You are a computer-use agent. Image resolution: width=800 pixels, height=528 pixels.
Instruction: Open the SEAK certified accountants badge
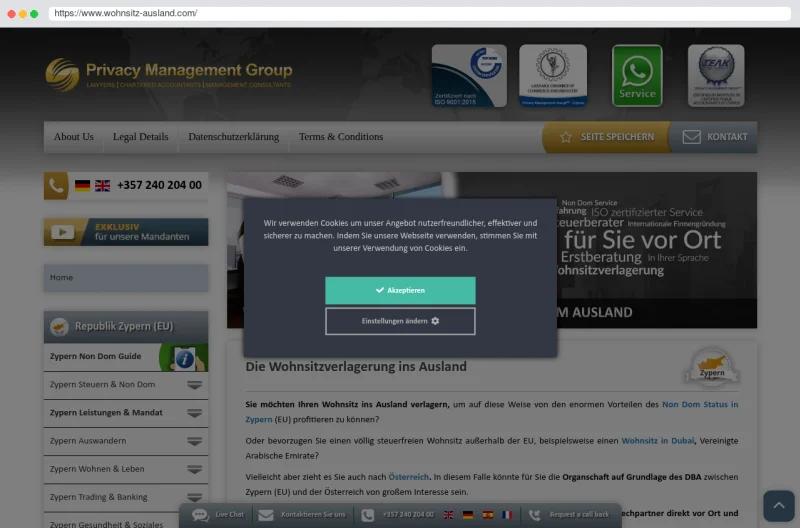[x=716, y=76]
